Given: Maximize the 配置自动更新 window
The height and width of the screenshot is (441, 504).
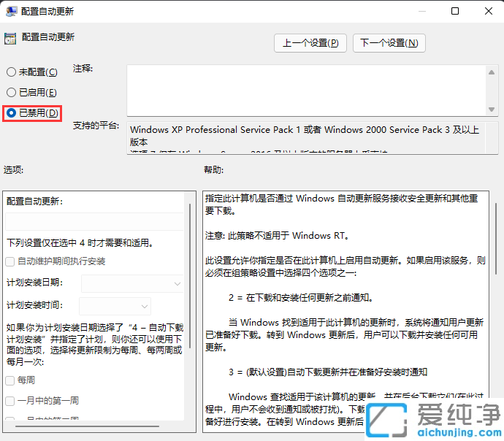Looking at the screenshot, I should 455,11.
